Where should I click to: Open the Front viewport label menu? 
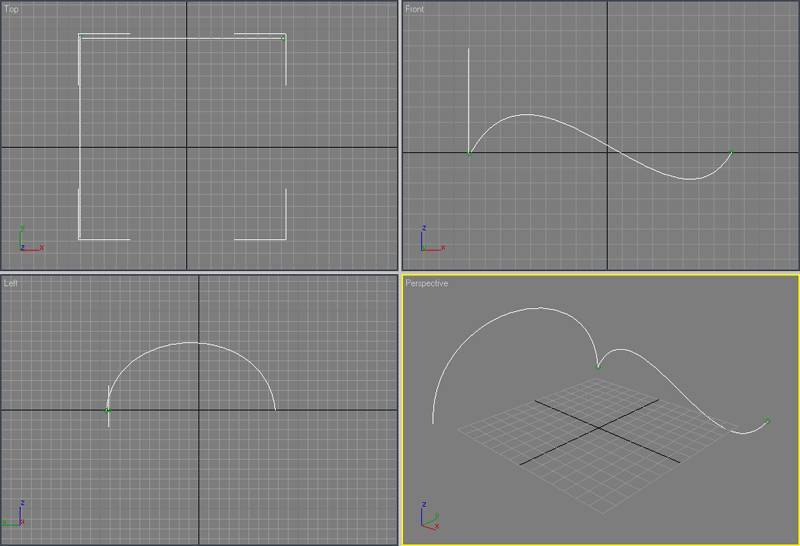click(415, 9)
